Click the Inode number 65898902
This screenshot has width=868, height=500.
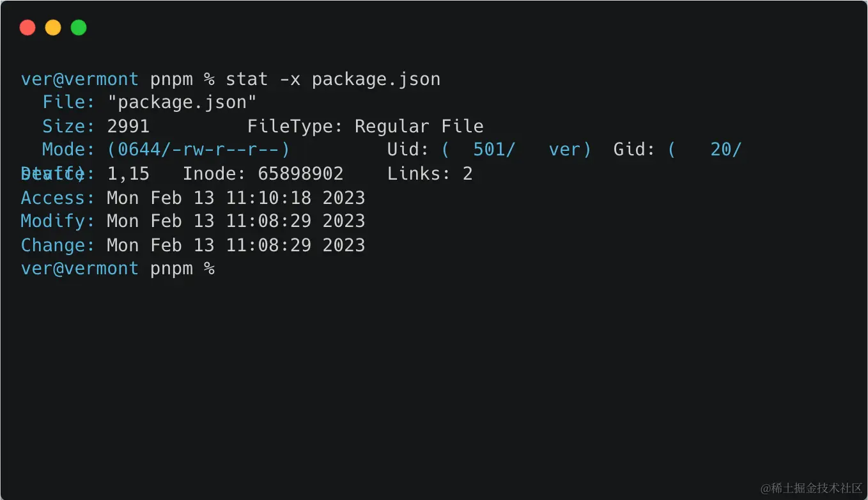(300, 173)
